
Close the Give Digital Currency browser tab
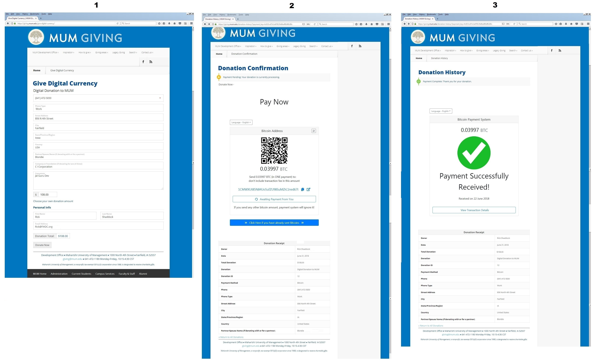36,18
